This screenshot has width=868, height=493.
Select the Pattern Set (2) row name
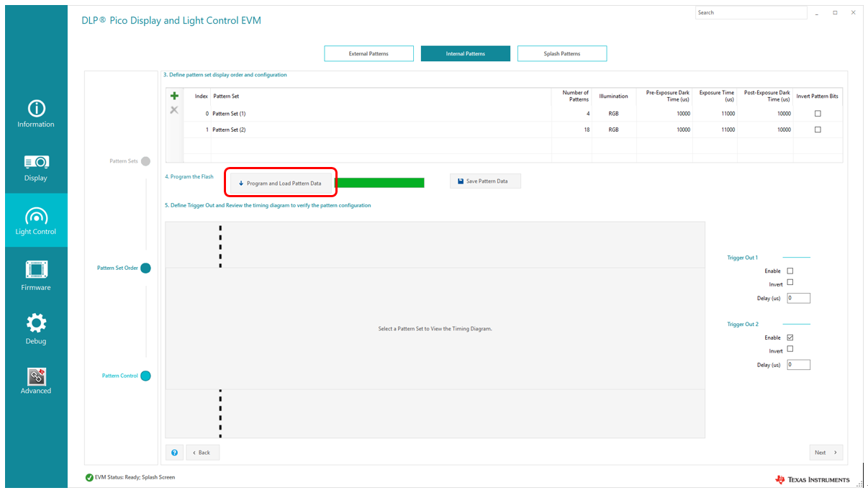229,130
